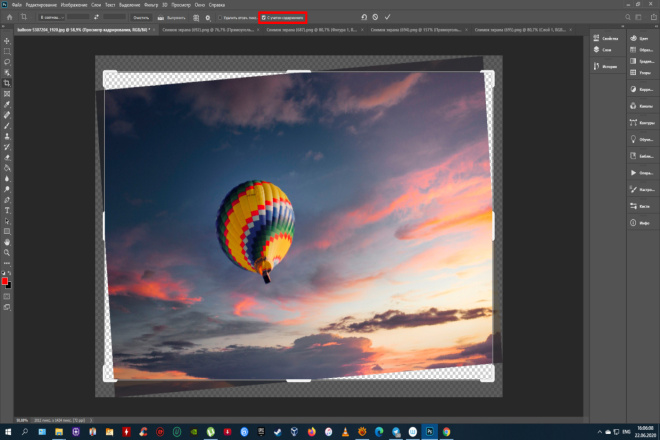Select the Path Selection tool
660x440 pixels.
tap(7, 221)
